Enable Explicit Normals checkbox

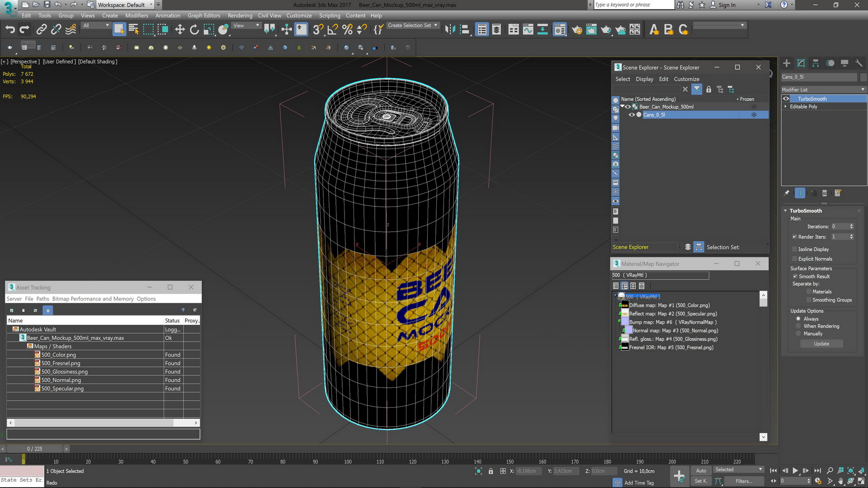pos(794,259)
